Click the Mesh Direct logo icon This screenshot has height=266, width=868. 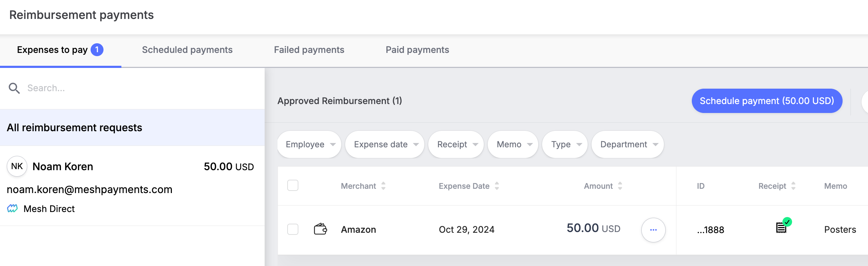click(13, 208)
